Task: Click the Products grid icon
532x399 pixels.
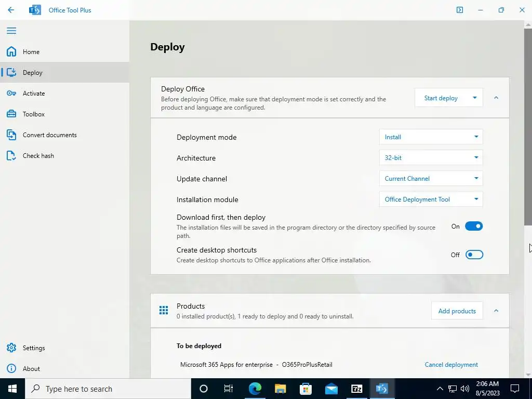Action: click(164, 310)
